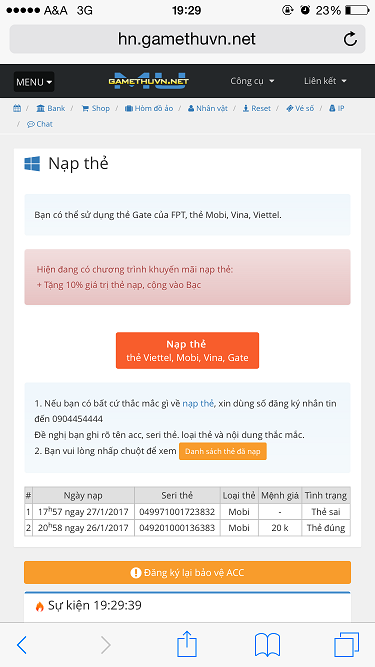
Task: Click the orange Nạp thẻ button
Action: pos(188,351)
